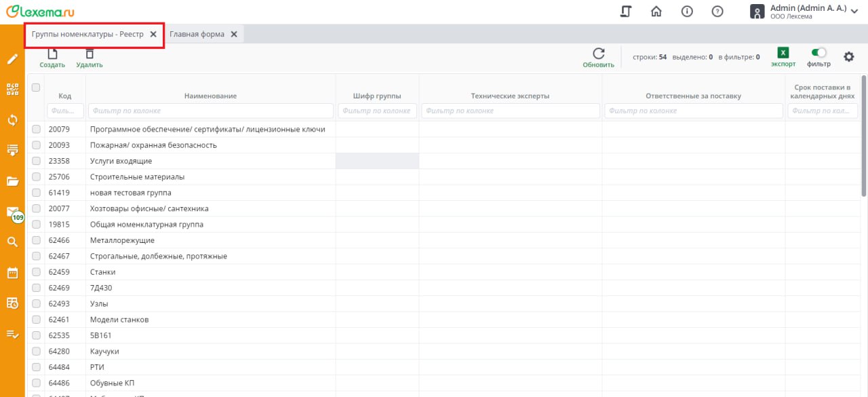The height and width of the screenshot is (397, 868).
Task: Click the Удалить trash icon
Action: click(x=90, y=54)
